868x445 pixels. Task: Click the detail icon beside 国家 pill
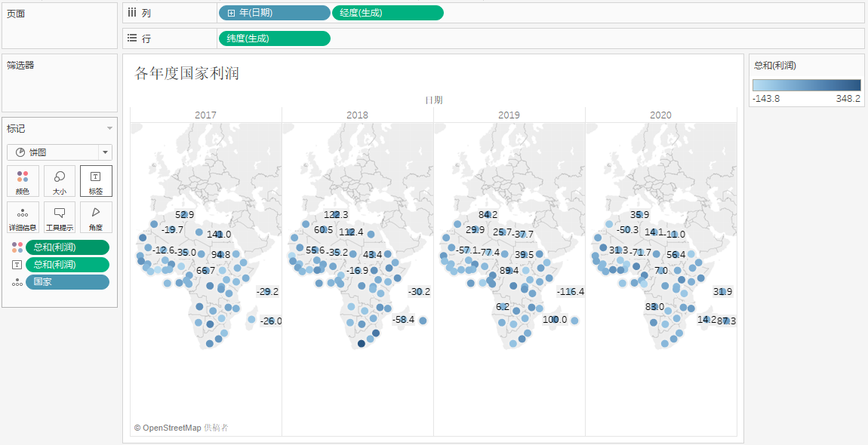tap(17, 282)
